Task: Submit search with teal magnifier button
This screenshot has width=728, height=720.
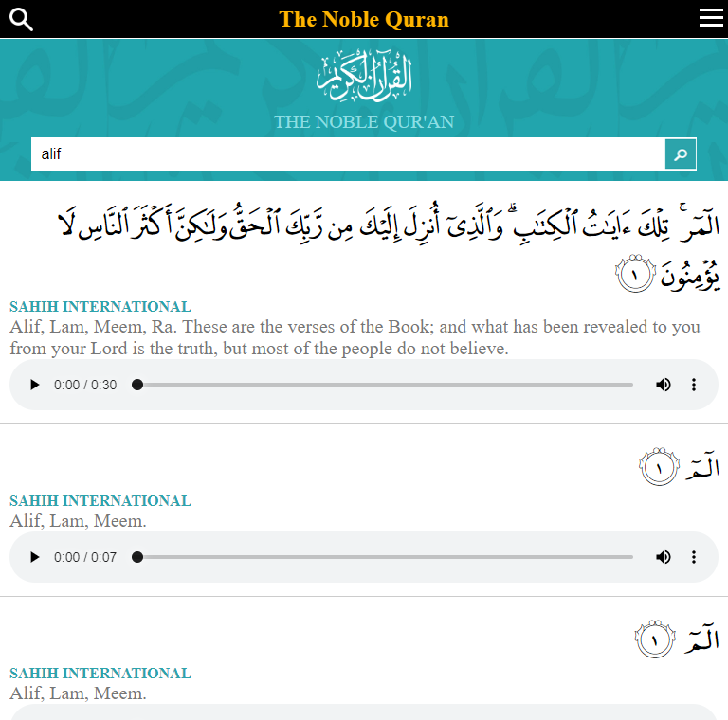Action: pyautogui.click(x=681, y=154)
